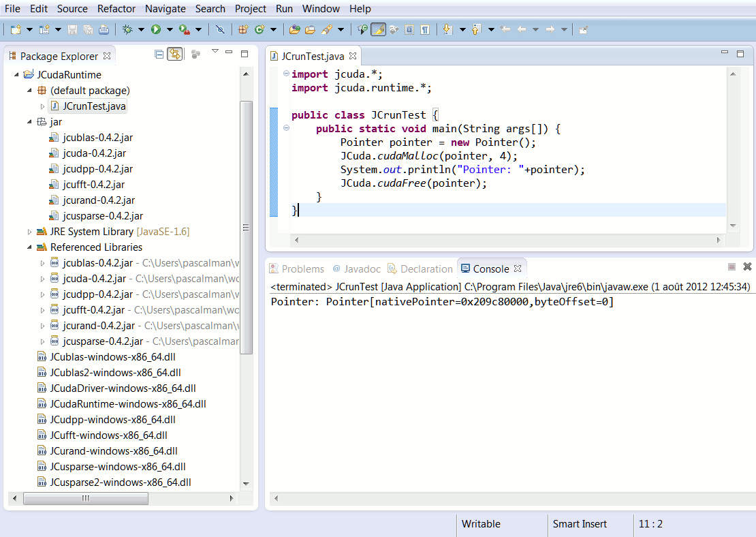Select JCrunTest.java in Package Explorer
Image resolution: width=756 pixels, height=537 pixels.
tap(93, 106)
